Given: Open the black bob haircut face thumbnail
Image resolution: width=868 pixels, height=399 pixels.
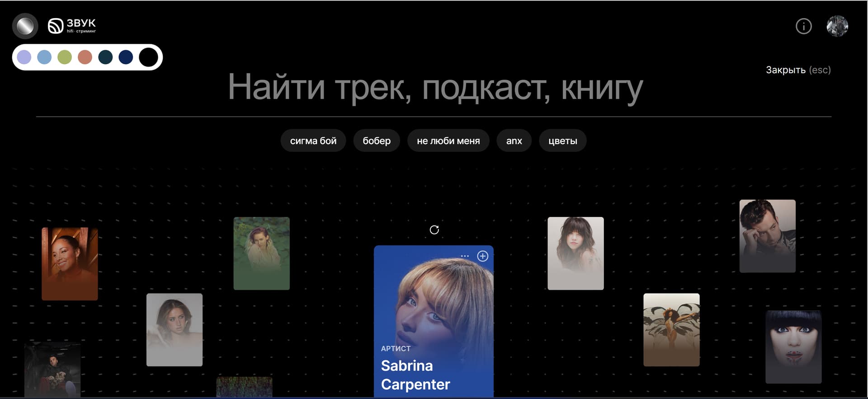Looking at the screenshot, I should (x=793, y=347).
